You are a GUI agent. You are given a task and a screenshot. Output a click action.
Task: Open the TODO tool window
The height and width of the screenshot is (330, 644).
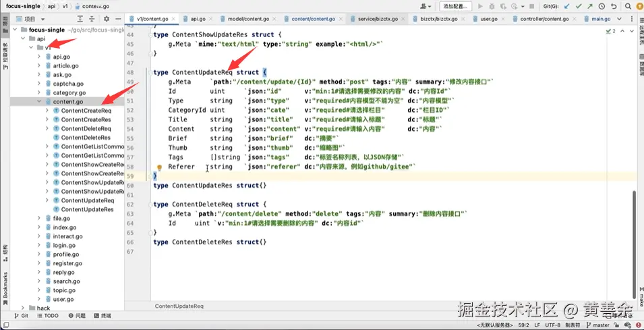pyautogui.click(x=48, y=316)
